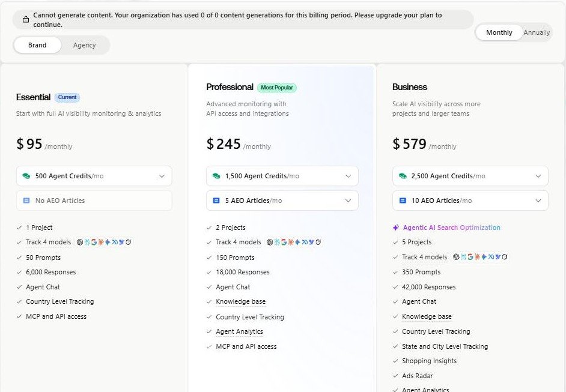Open the 500 Agent Credits dropdown
Screen dimensions: 566x392
[94, 176]
